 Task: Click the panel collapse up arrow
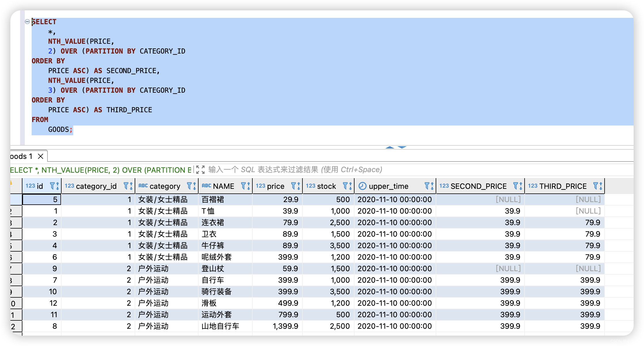(390, 147)
